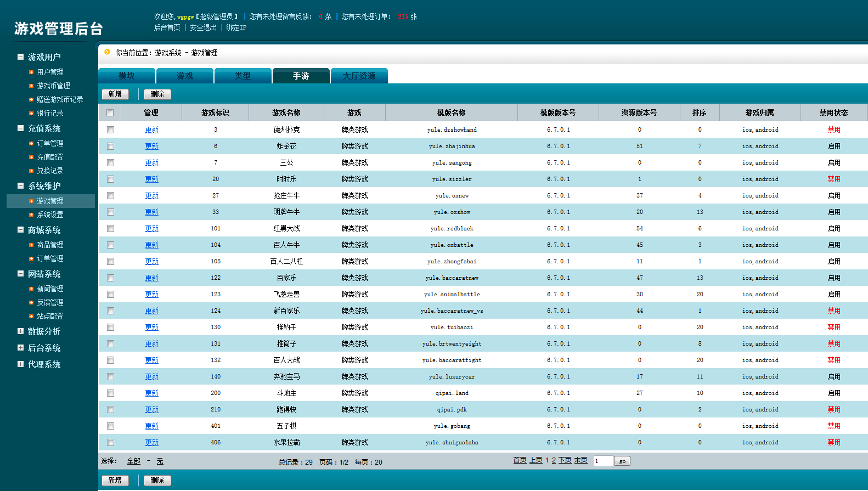Open 后台首页 link in header

coord(167,27)
